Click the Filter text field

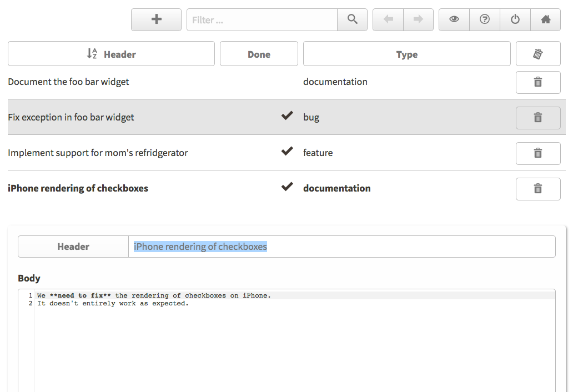tap(262, 19)
